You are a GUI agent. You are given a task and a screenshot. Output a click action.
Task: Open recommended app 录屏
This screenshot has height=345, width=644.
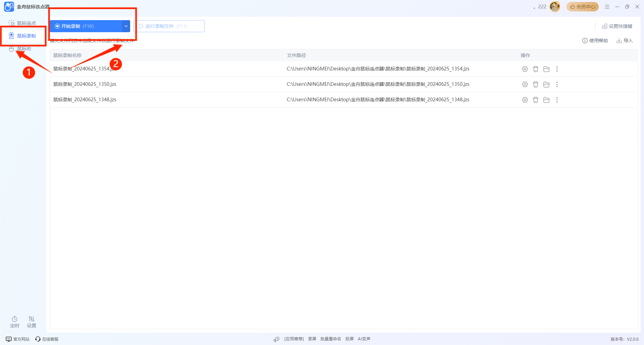pyautogui.click(x=312, y=339)
